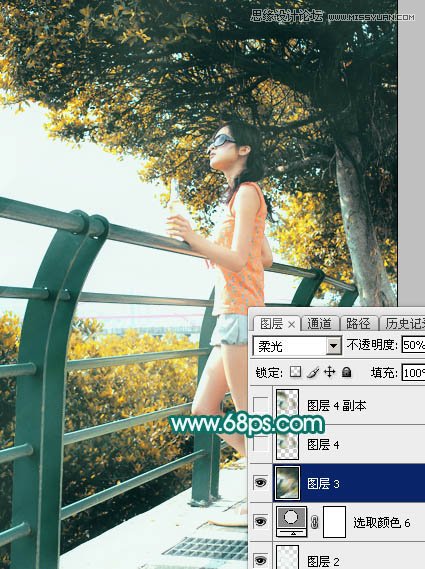
Task: Click the link icon on 选取颜色 6 layer
Action: point(314,522)
